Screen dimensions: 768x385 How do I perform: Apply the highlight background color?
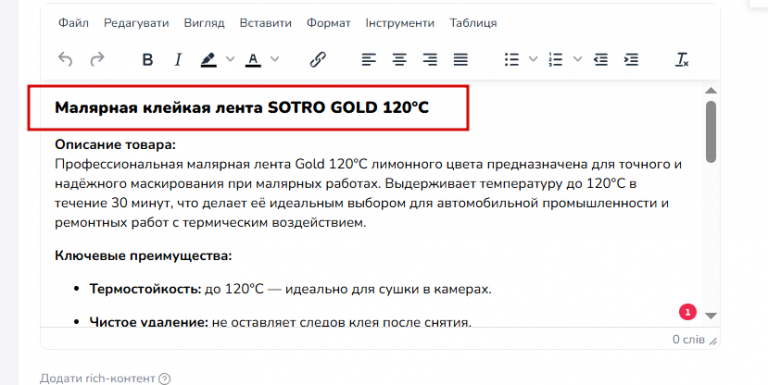click(x=209, y=60)
